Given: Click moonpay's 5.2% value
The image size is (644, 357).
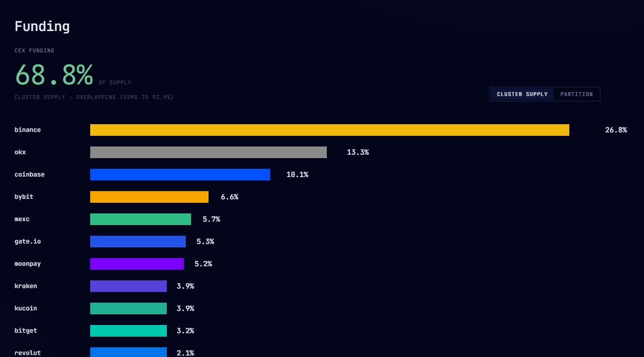Looking at the screenshot, I should pyautogui.click(x=203, y=264).
